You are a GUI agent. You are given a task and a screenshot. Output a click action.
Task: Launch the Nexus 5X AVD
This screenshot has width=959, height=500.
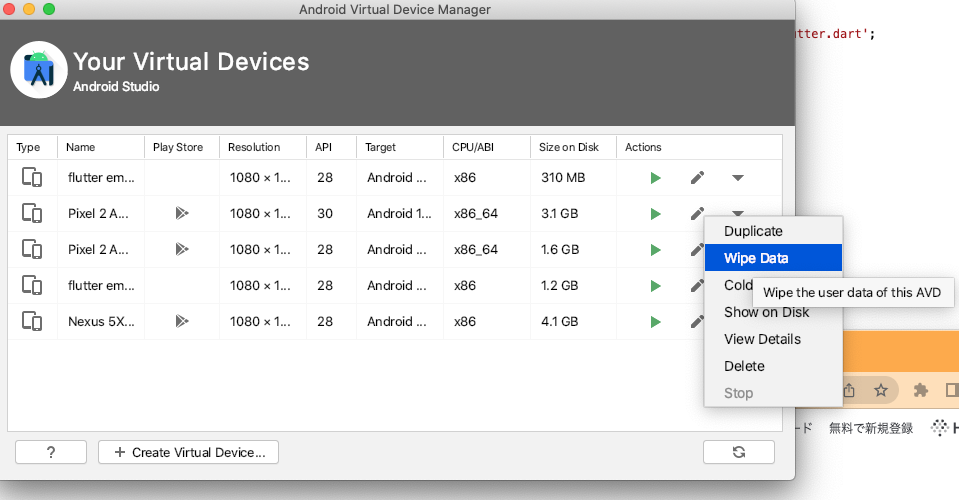pos(655,322)
